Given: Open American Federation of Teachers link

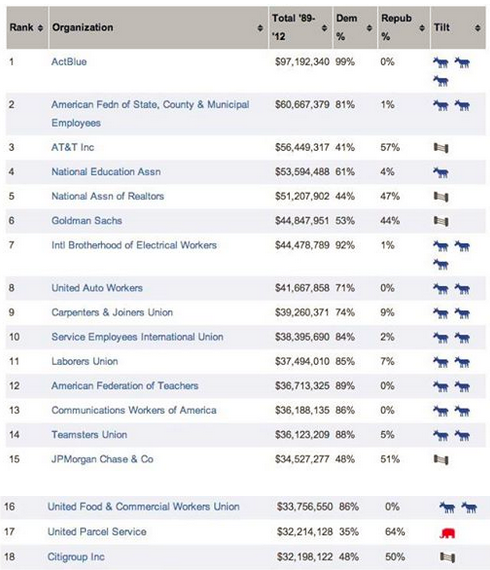Looking at the screenshot, I should tap(125, 386).
